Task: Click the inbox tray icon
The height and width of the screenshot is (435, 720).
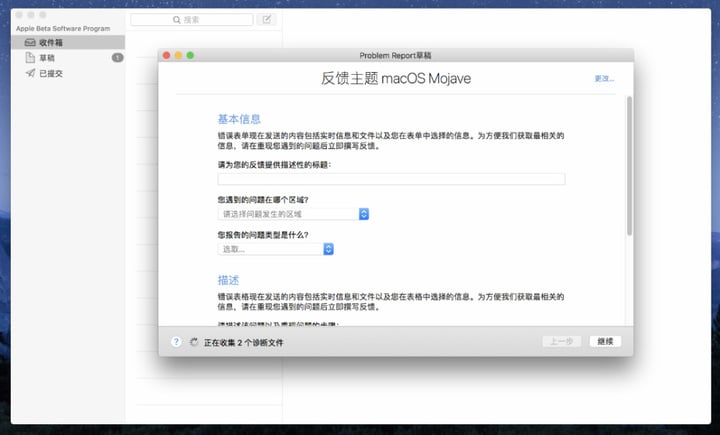Action: pyautogui.click(x=30, y=42)
